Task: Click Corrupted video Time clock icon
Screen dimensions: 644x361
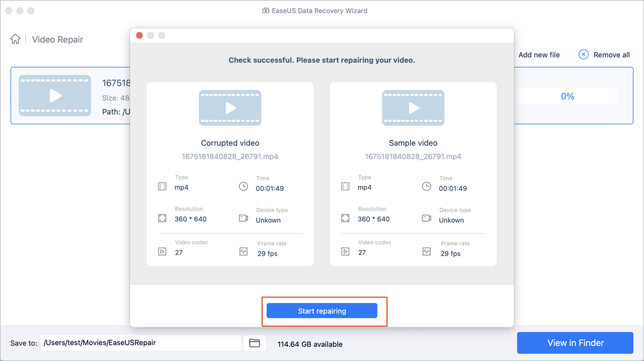Action: pos(243,187)
